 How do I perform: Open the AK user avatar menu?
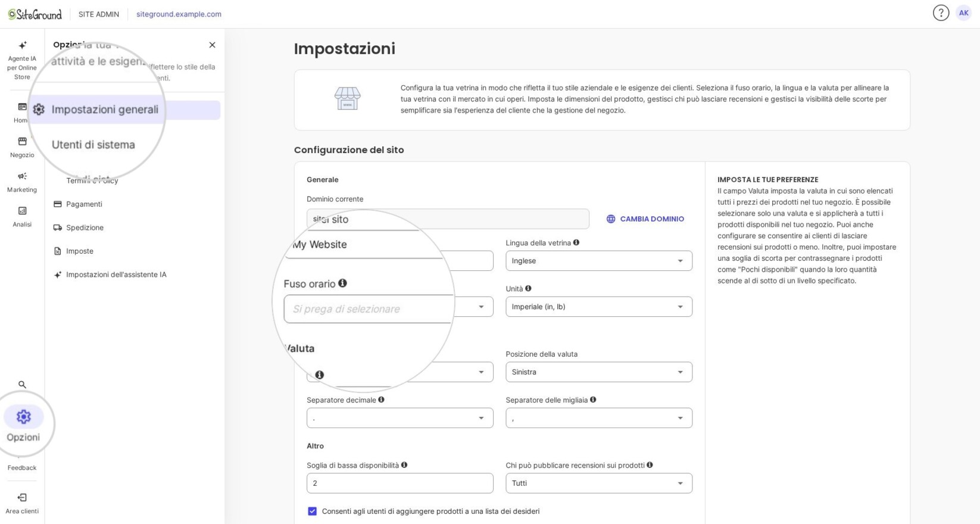click(x=963, y=13)
